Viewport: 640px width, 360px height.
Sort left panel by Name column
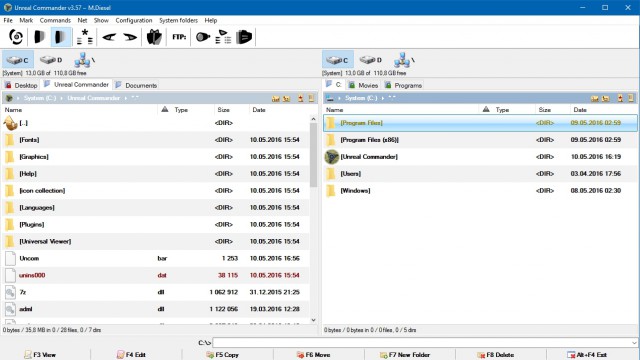80,110
